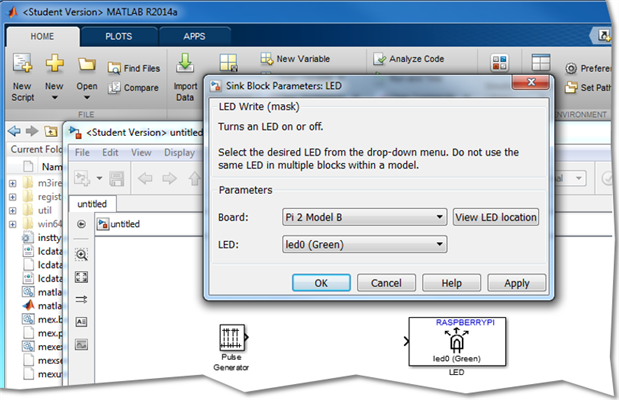Select the Zoom tool in palette
The image size is (619, 400).
pyautogui.click(x=81, y=255)
